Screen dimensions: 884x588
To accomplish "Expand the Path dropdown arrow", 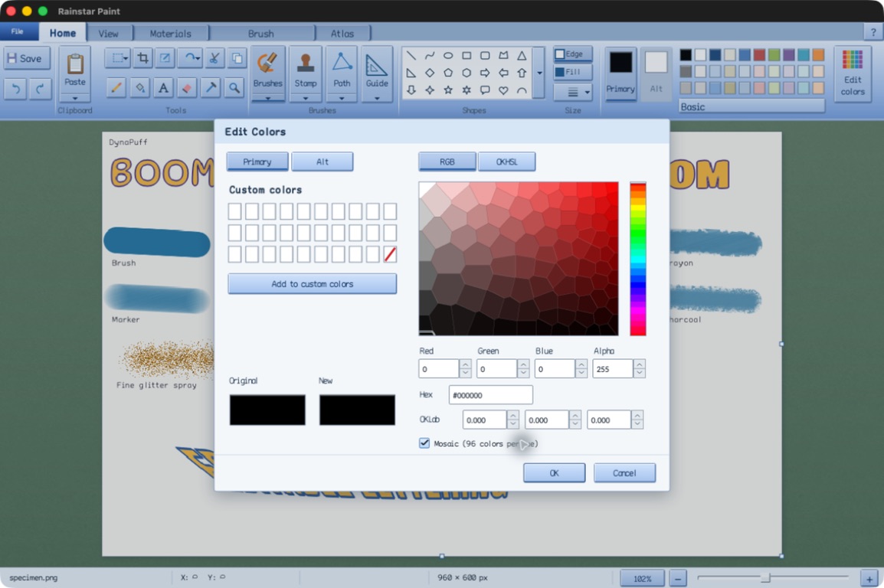I will (342, 98).
